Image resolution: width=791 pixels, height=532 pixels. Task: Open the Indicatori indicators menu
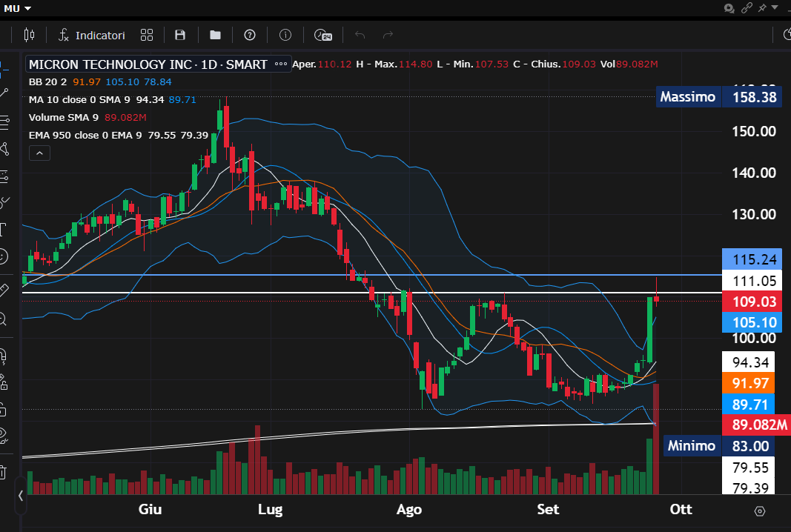(92, 35)
